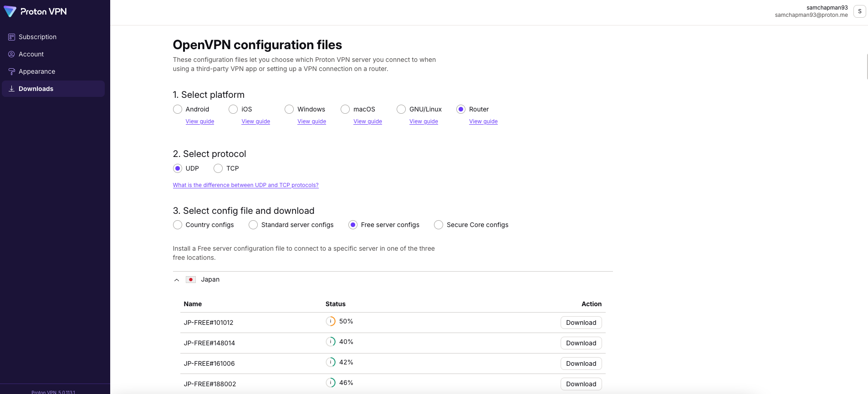
Task: Open UDP and TCP difference link
Action: click(246, 185)
